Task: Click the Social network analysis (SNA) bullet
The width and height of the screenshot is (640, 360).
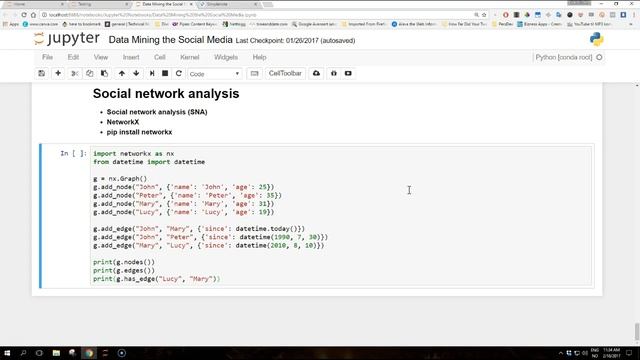Action: point(157,112)
